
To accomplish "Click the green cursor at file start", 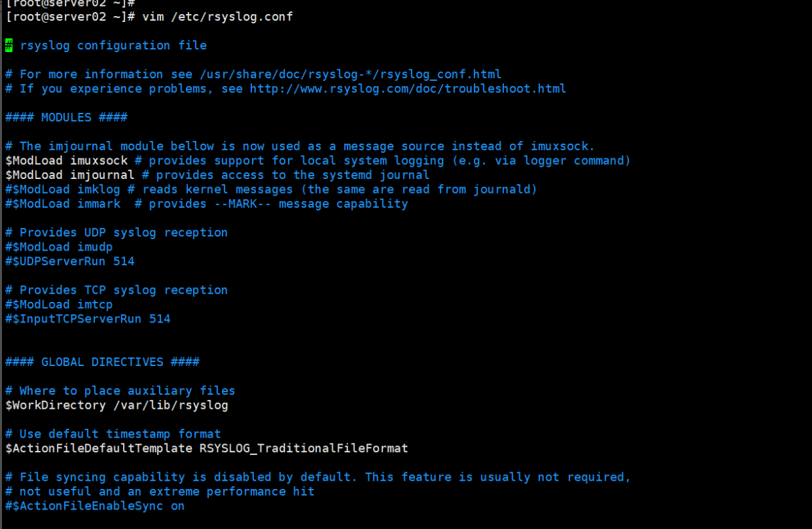I will click(x=9, y=45).
